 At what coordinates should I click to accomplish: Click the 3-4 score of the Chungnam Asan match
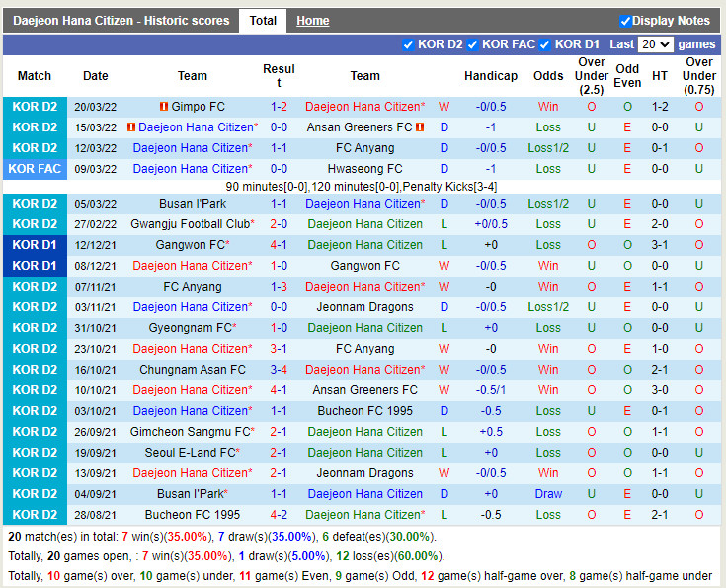click(x=279, y=370)
